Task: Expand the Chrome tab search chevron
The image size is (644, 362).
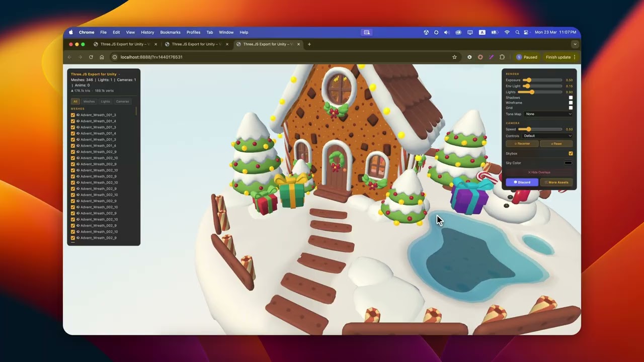Action: click(x=575, y=44)
